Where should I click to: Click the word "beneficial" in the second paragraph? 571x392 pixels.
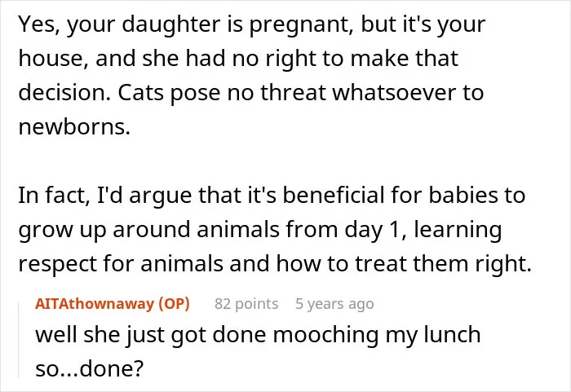coord(334,195)
